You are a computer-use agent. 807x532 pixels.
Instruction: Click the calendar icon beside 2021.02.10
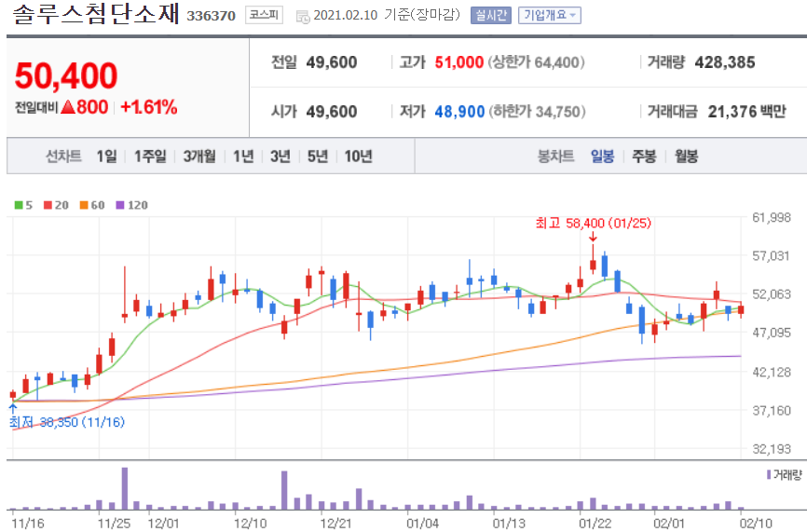coord(303,17)
